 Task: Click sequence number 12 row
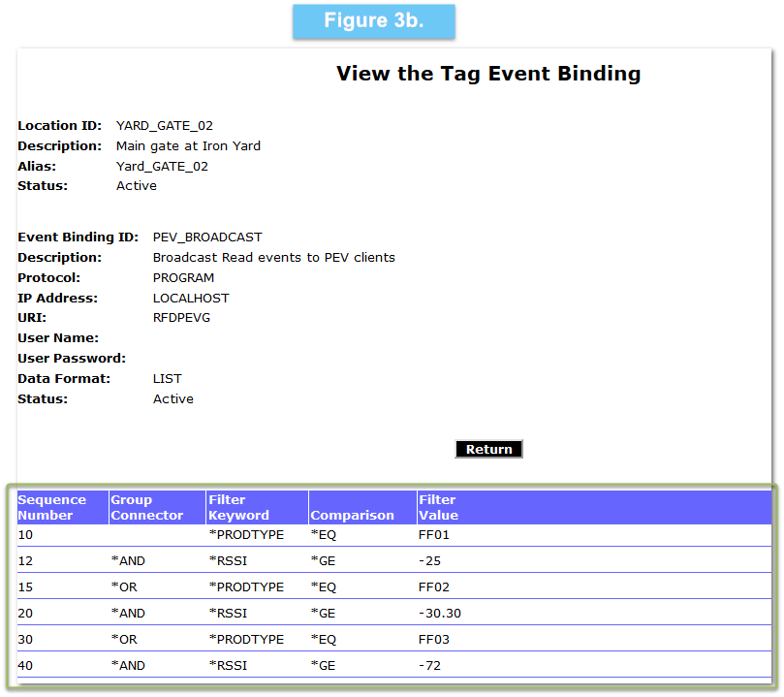click(394, 561)
